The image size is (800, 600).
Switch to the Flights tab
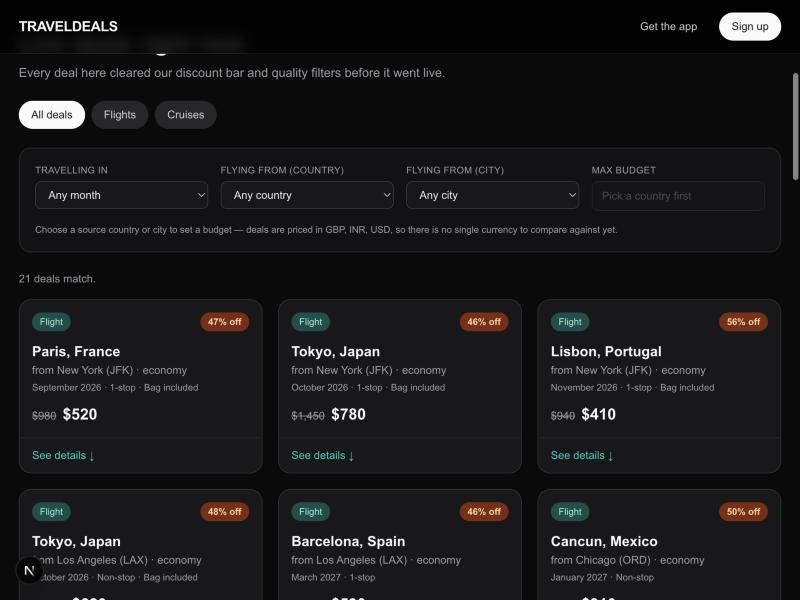coord(120,115)
